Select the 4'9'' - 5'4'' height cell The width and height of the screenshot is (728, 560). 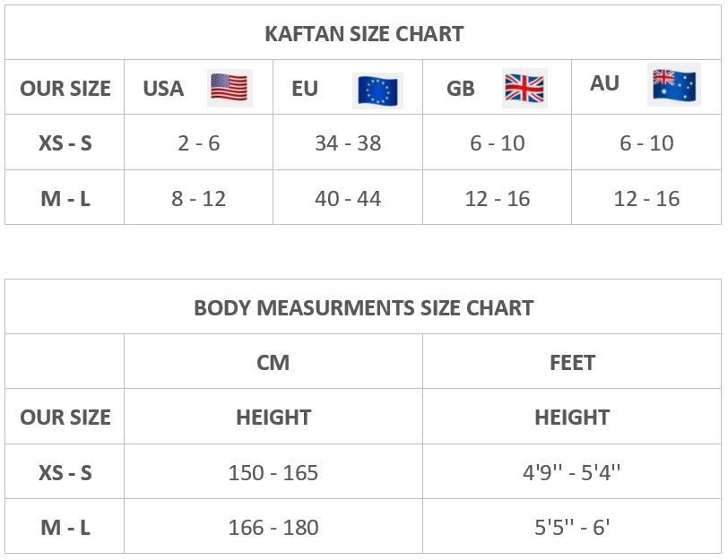pyautogui.click(x=572, y=473)
